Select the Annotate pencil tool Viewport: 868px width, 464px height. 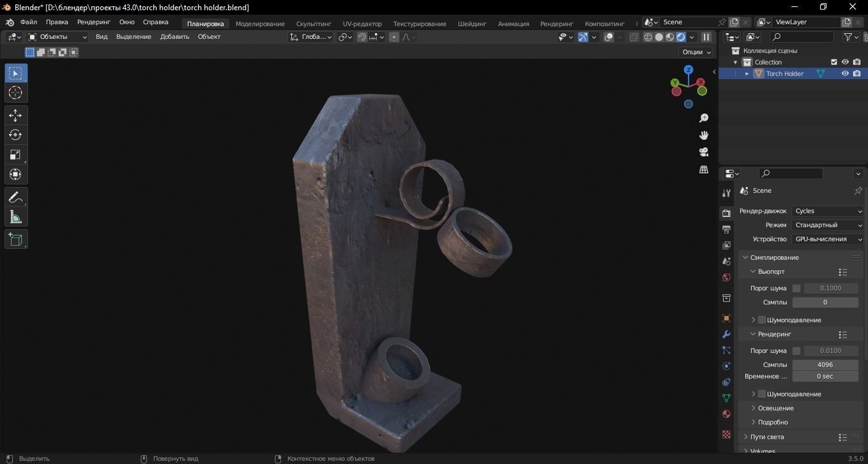[x=16, y=197]
